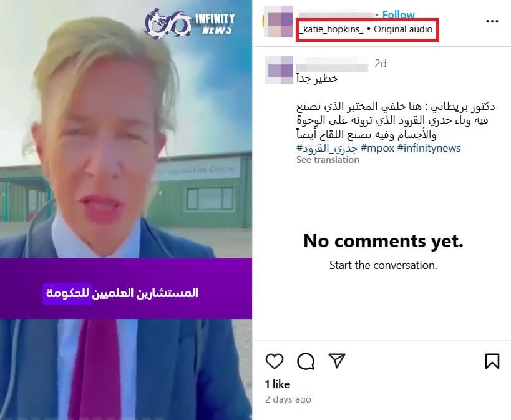Viewport: 511px width, 420px height.
Task: Open the commenter avatar beside the caption
Action: 280,70
